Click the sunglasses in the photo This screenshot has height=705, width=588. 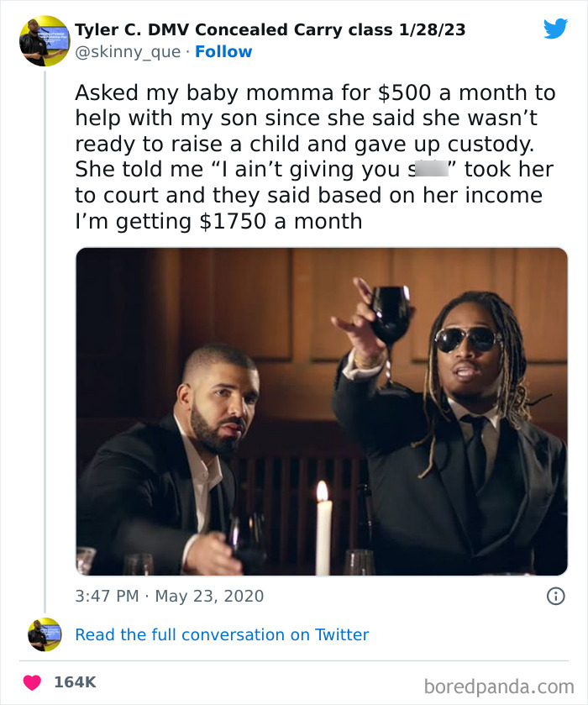click(x=465, y=338)
